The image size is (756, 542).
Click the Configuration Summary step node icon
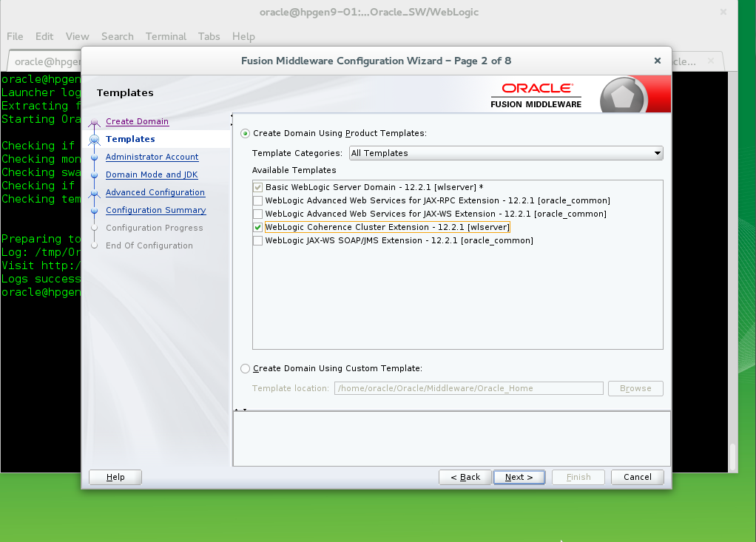click(x=94, y=211)
